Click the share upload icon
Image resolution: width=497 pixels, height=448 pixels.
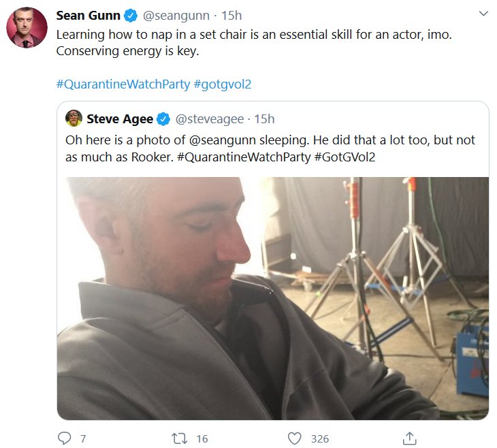point(409,438)
